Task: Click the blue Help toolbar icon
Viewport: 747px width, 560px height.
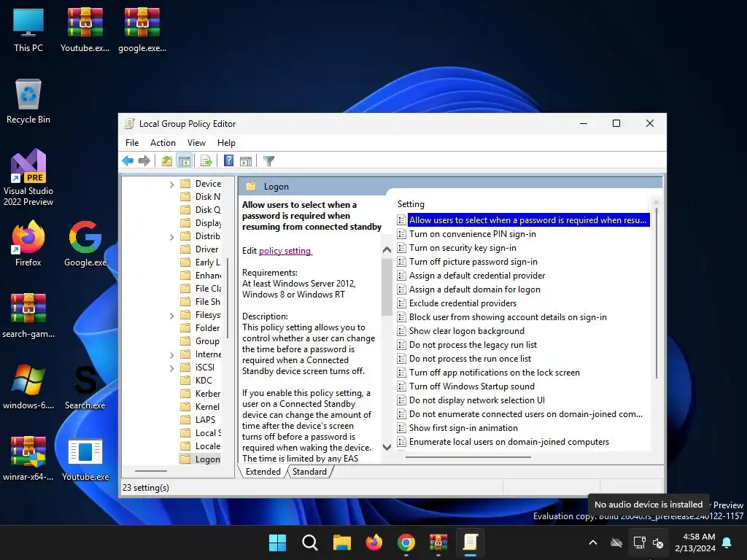Action: [x=228, y=161]
